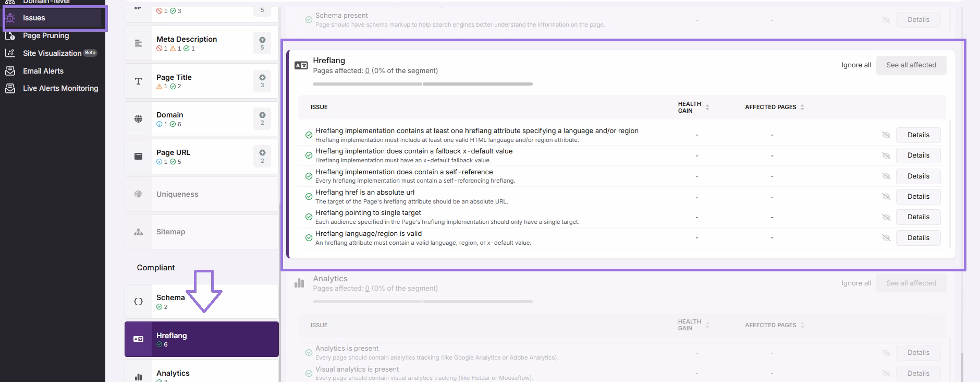
Task: Sort Hreflang table by Health Gain
Action: pos(707,107)
